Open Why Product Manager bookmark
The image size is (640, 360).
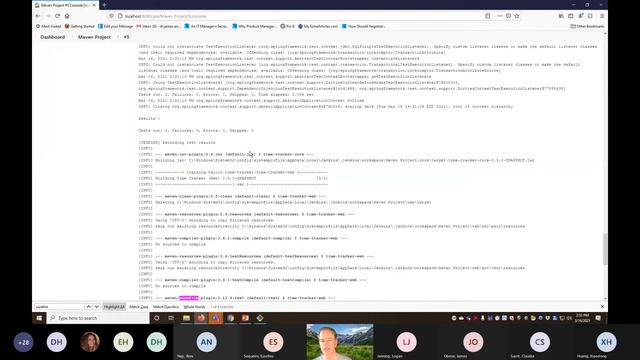point(254,26)
